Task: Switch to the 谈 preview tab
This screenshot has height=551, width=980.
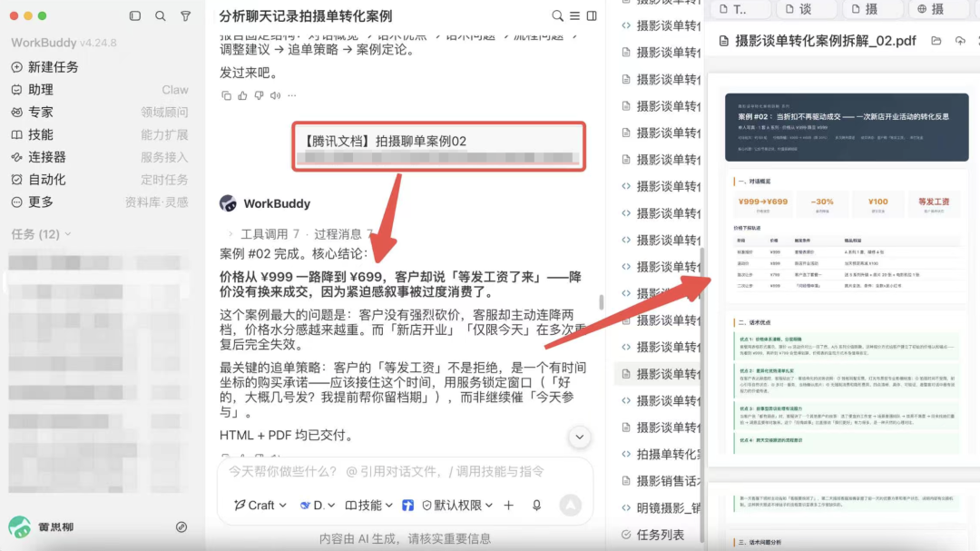Action: 807,9
